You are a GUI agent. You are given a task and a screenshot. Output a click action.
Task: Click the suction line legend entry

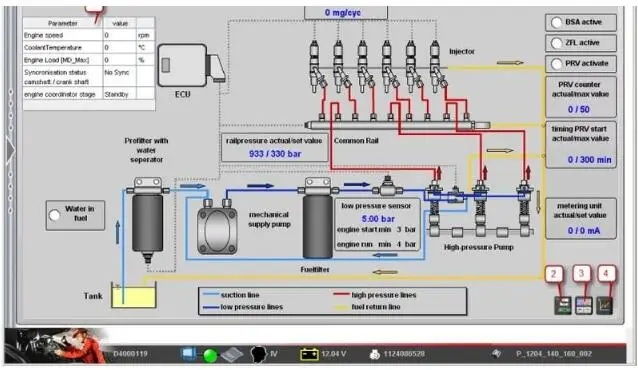pos(231,295)
